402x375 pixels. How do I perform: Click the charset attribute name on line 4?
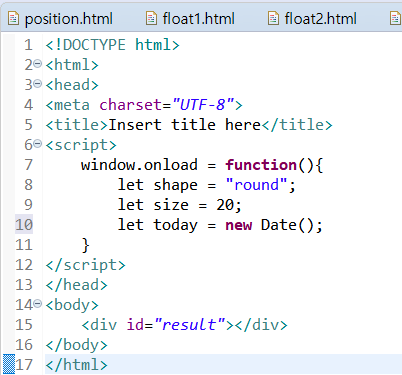pyautogui.click(x=130, y=105)
